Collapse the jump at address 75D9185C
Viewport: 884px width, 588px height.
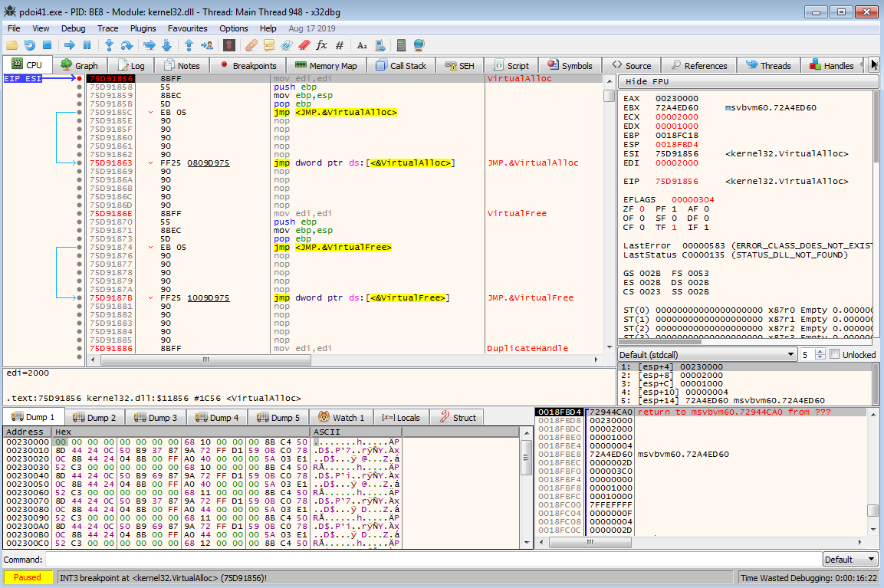tap(150, 113)
